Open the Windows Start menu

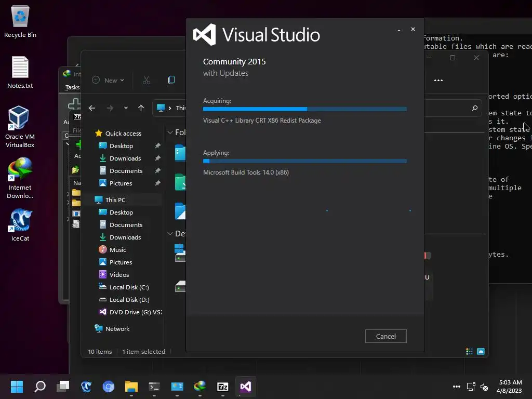point(17,387)
